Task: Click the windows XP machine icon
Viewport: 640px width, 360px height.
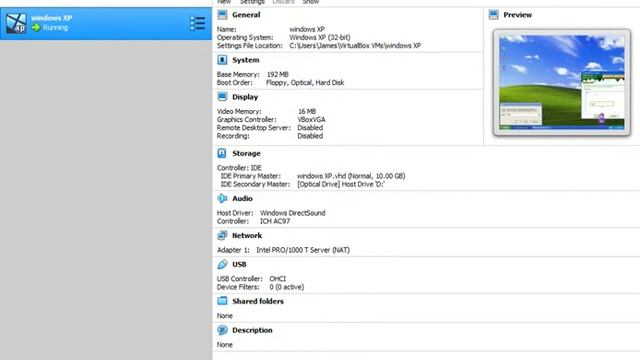Action: coord(16,23)
